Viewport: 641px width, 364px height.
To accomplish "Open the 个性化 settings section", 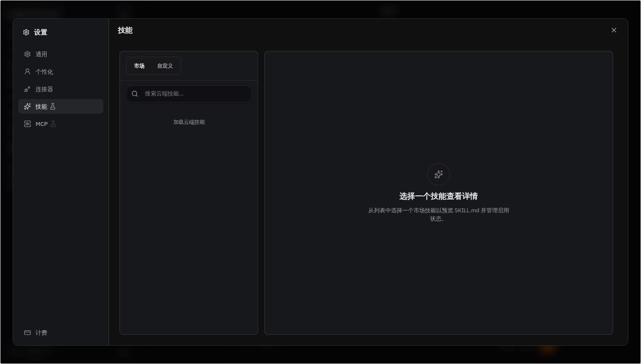I will [x=61, y=71].
